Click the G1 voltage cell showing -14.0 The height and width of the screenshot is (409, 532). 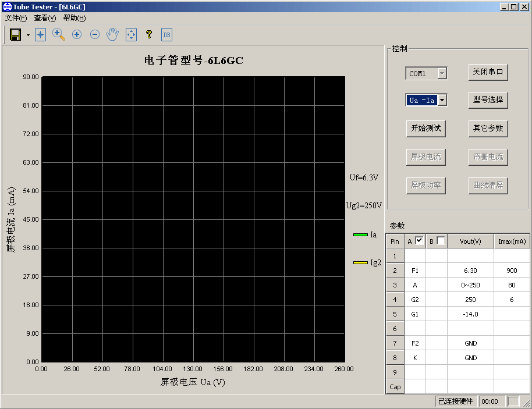coord(470,314)
